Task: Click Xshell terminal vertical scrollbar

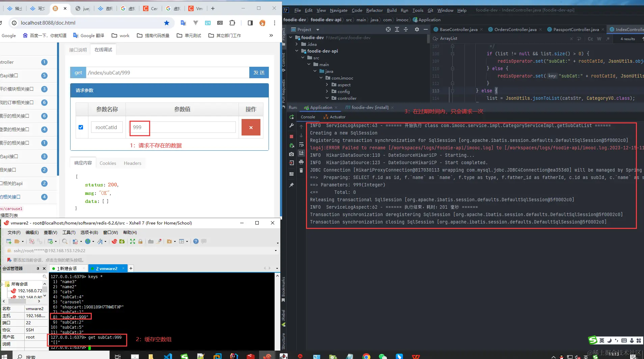Action: (x=277, y=311)
